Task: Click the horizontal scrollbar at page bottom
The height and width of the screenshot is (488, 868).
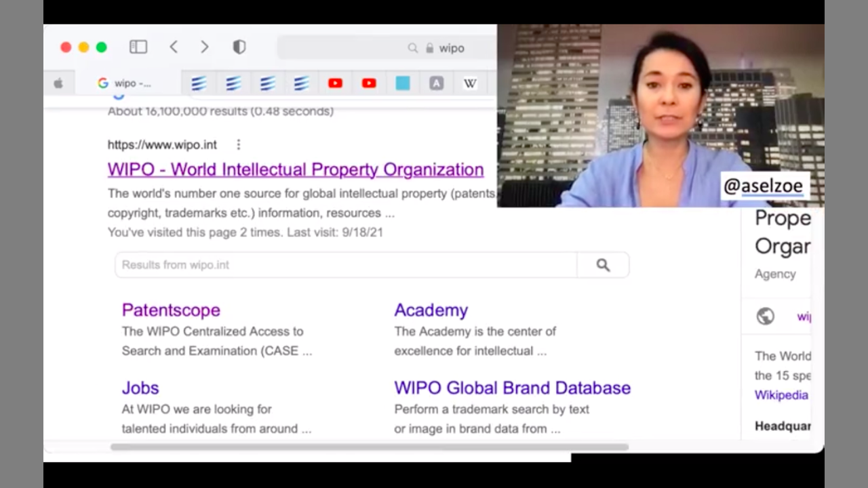Action: [x=369, y=447]
